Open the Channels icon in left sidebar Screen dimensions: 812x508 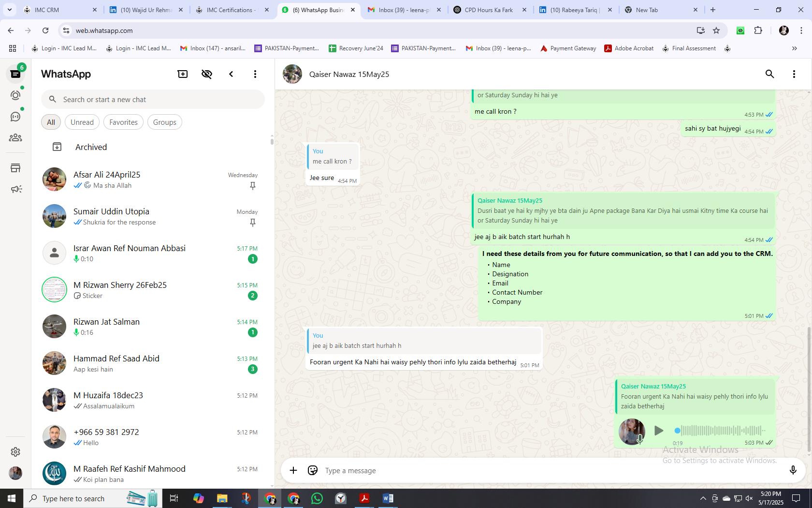pyautogui.click(x=15, y=117)
